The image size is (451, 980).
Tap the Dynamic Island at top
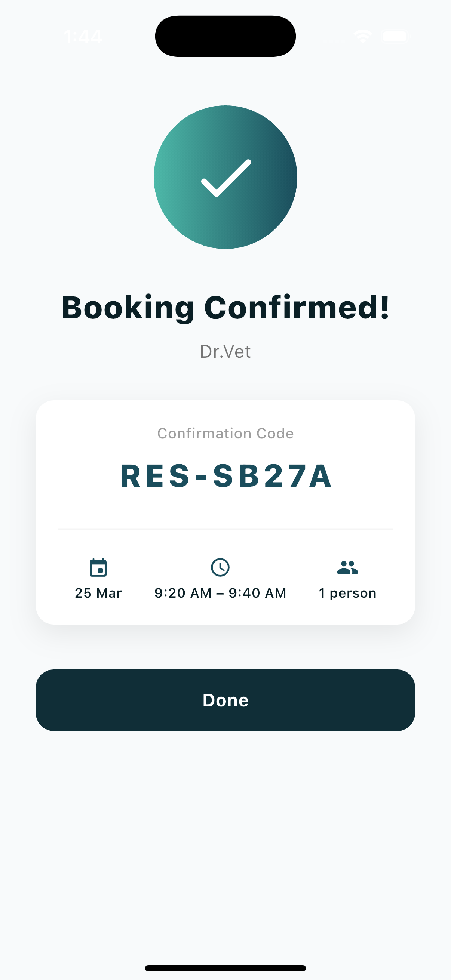point(225,36)
